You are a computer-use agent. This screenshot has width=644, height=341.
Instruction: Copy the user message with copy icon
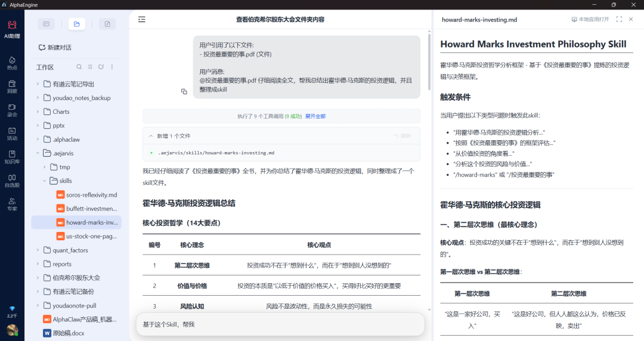[x=184, y=91]
